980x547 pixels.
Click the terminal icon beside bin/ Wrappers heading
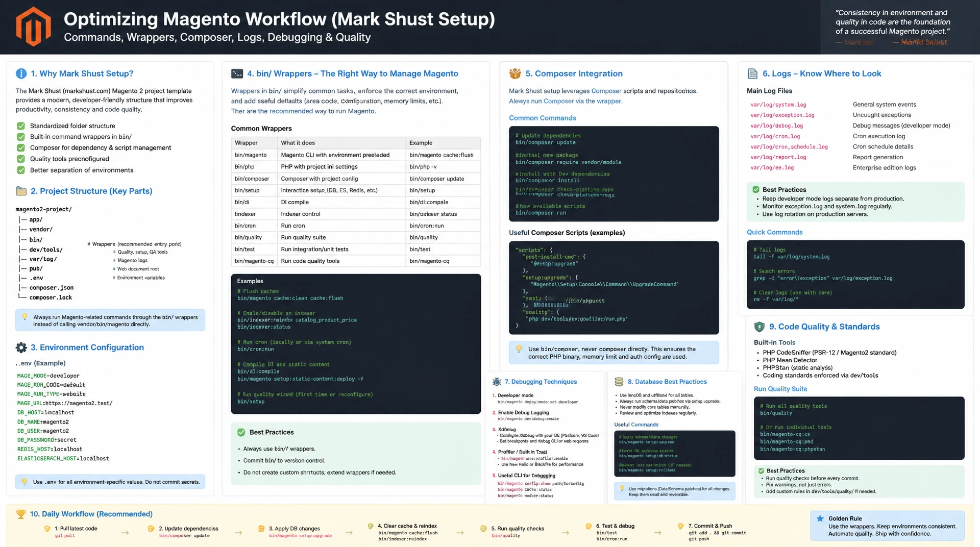tap(237, 73)
